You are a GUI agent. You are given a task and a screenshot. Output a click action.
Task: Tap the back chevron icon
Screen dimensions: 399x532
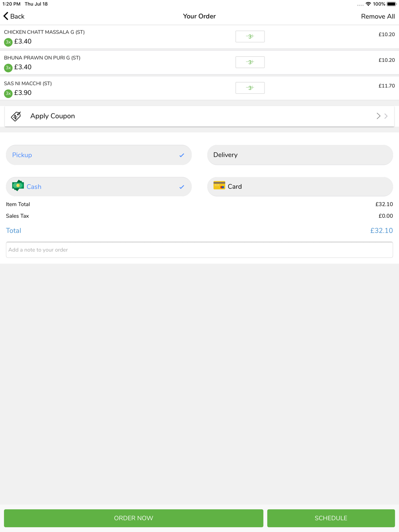[6, 16]
